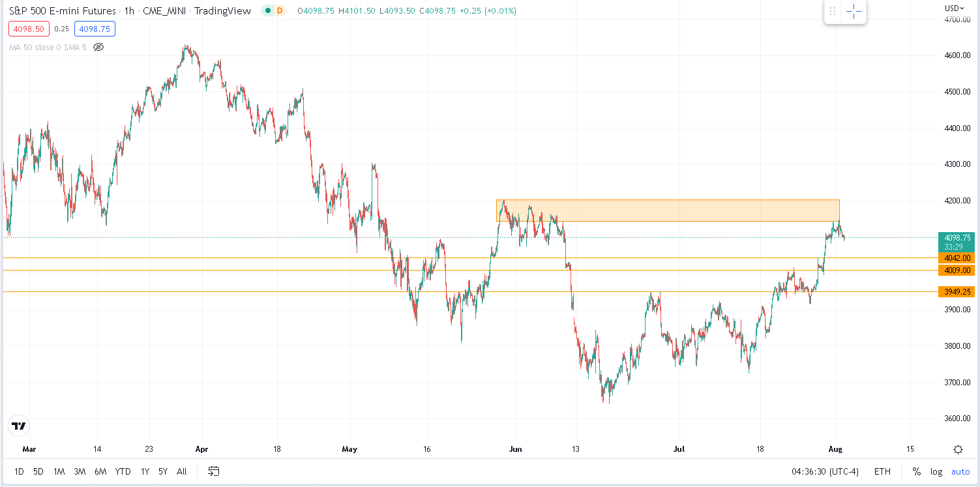This screenshot has height=487, width=980.
Task: Select the All time range
Action: point(181,471)
